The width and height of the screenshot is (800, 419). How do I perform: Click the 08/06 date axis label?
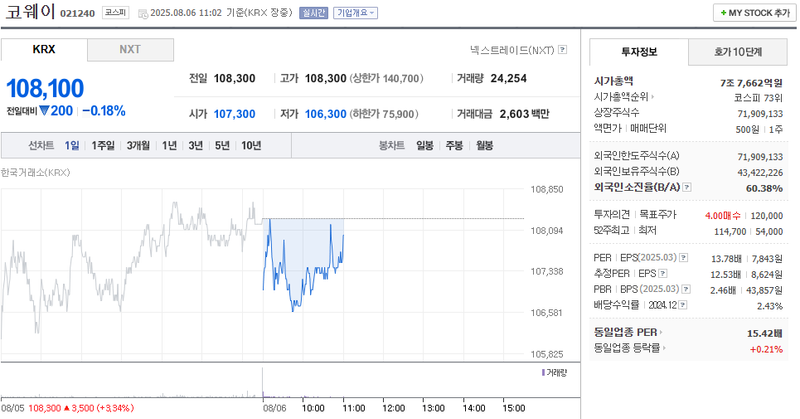274,408
